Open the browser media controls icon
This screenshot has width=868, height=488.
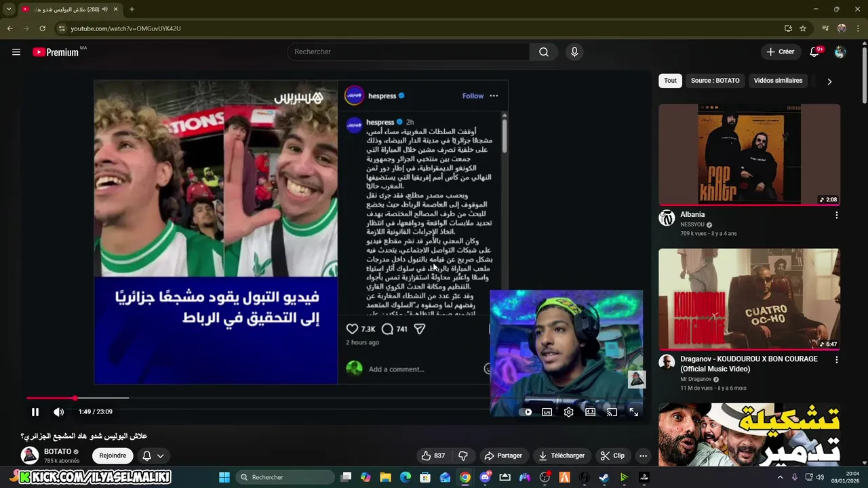[825, 28]
